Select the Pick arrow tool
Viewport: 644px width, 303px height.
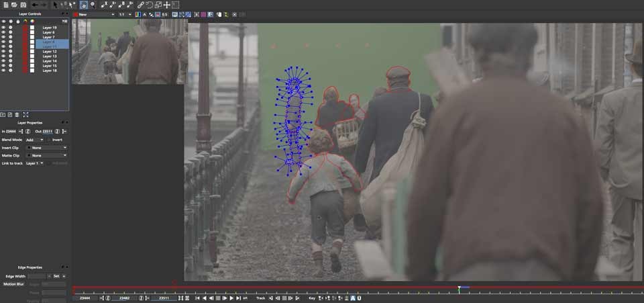click(x=55, y=5)
